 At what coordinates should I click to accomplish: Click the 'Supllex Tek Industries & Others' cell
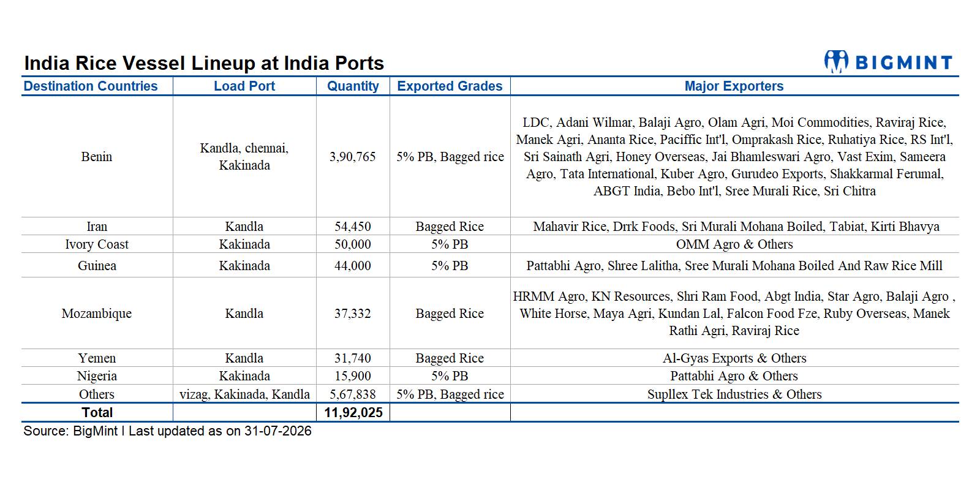734,394
